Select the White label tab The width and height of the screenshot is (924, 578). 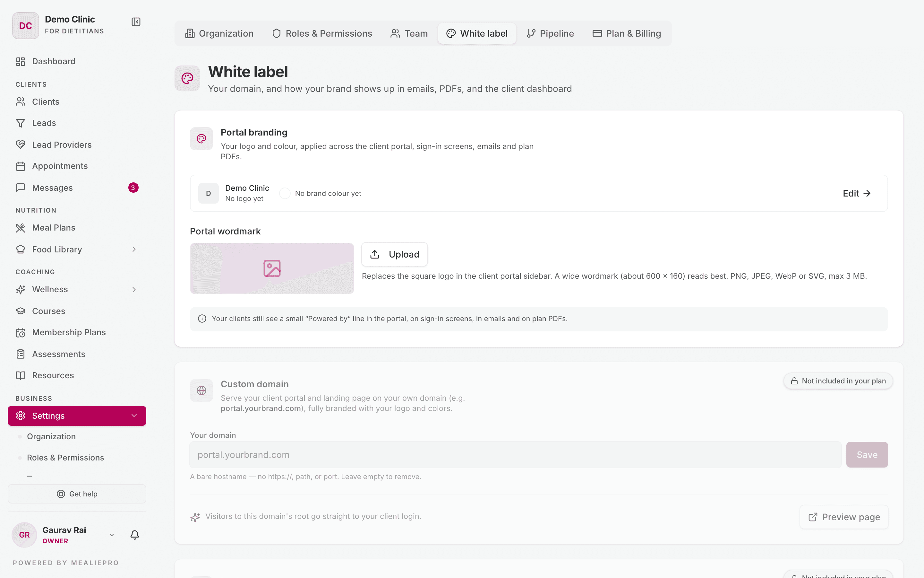click(477, 33)
